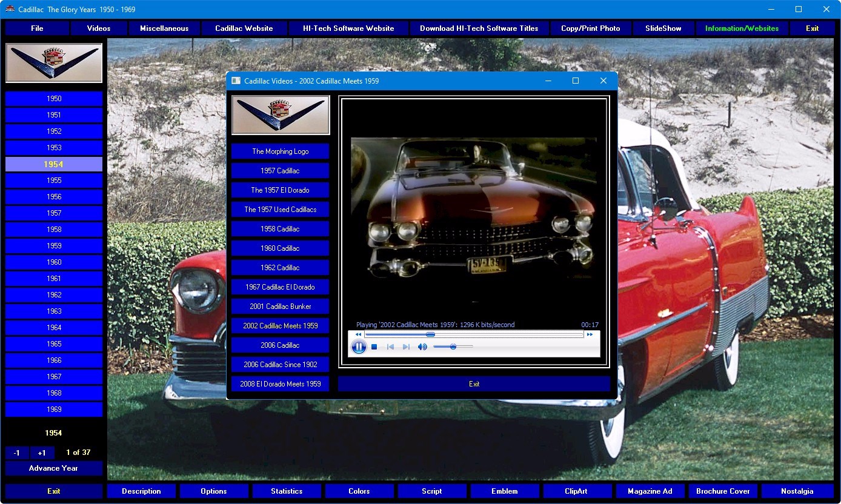Viewport: 841px width, 504px height.
Task: Click the -1 photo stepper button
Action: [17, 453]
